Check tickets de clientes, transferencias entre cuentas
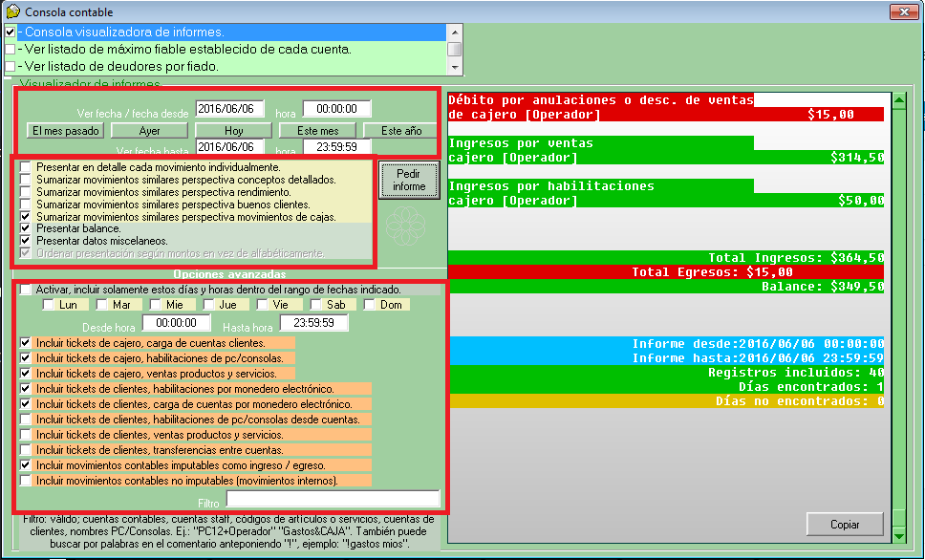The width and height of the screenshot is (925, 560). tap(26, 450)
